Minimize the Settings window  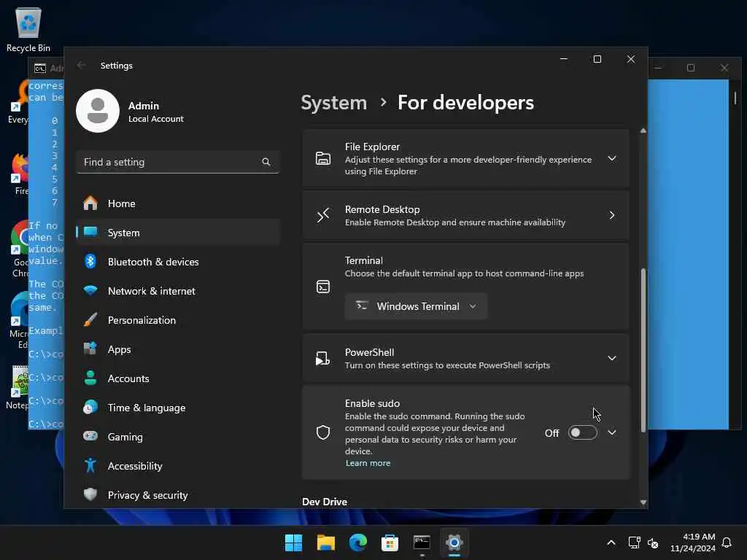(x=564, y=59)
